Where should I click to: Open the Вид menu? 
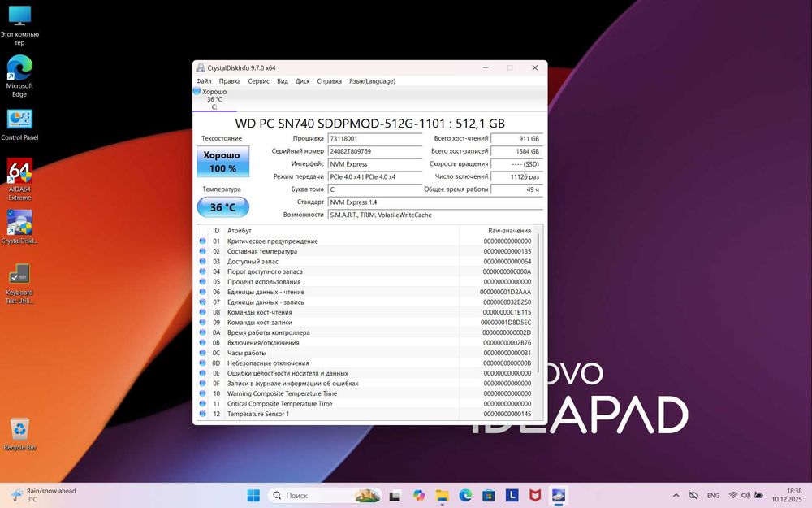(x=283, y=81)
